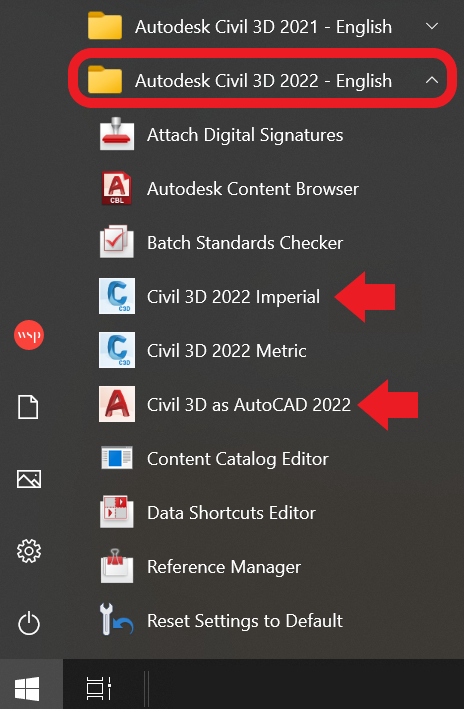Choose "Civil 3D as AutoCAD 2022" text
Screen dimensions: 464x709
[x=249, y=404]
